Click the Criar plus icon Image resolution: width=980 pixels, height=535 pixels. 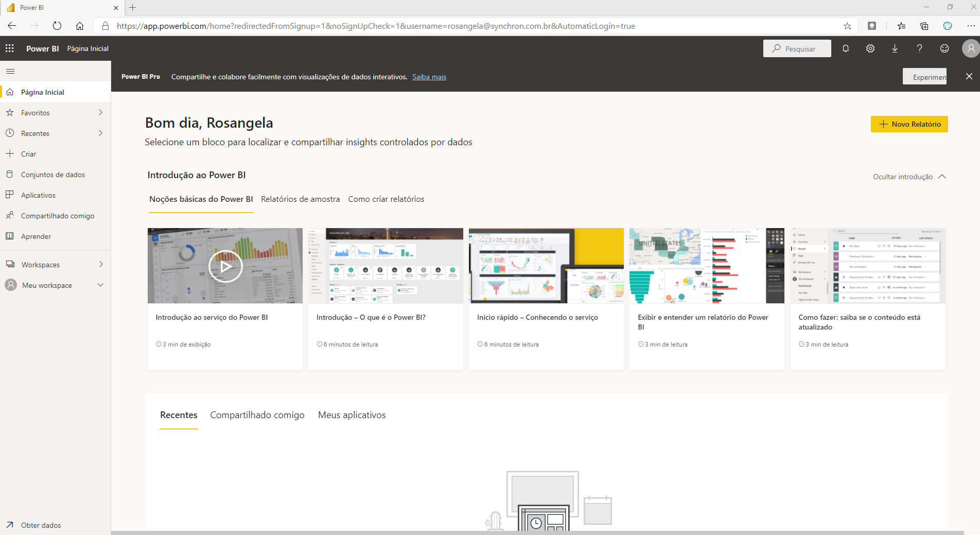point(10,153)
